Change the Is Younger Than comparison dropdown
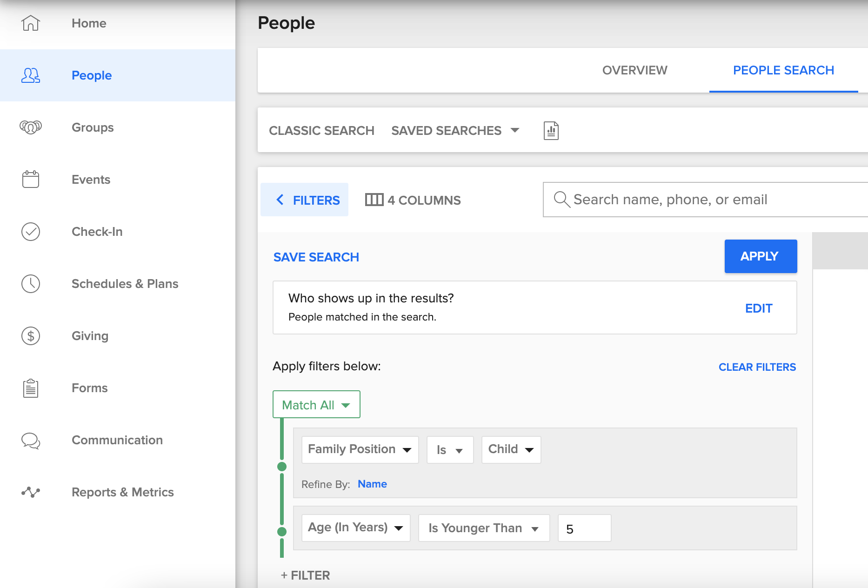The image size is (868, 588). pos(483,528)
